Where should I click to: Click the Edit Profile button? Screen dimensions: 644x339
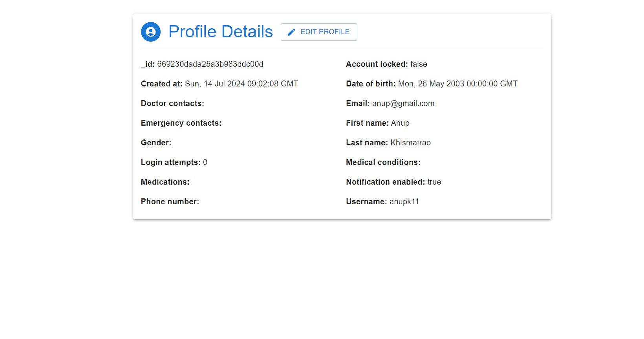coord(319,32)
